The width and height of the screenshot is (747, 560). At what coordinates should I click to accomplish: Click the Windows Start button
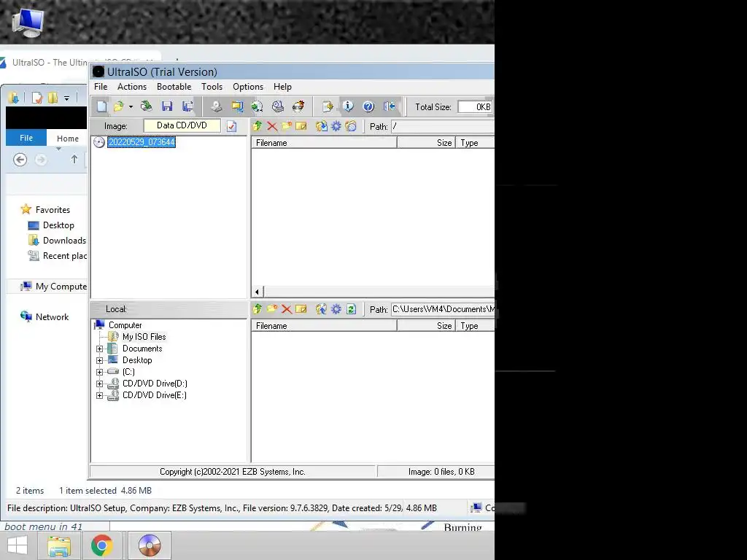click(x=18, y=545)
